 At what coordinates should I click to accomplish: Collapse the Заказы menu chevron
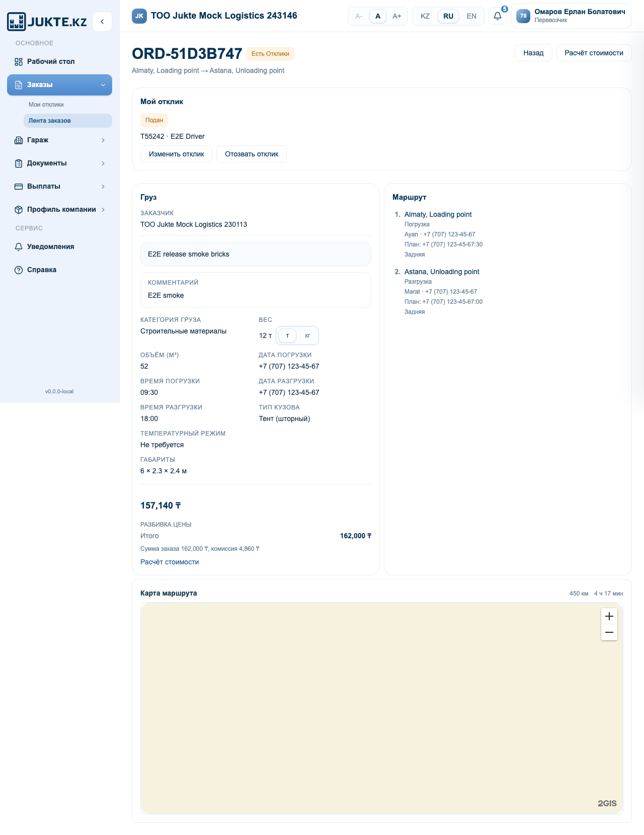(103, 85)
